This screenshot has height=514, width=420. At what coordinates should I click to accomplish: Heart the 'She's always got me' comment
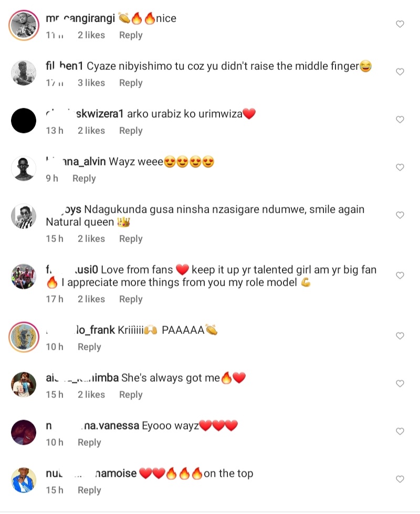[400, 384]
